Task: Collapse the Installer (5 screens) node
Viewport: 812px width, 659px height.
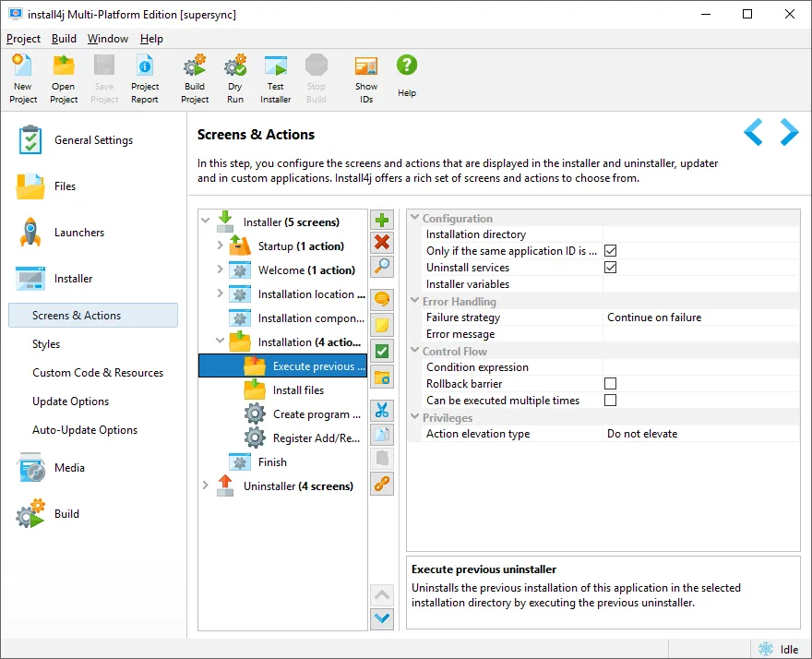Action: [x=206, y=221]
